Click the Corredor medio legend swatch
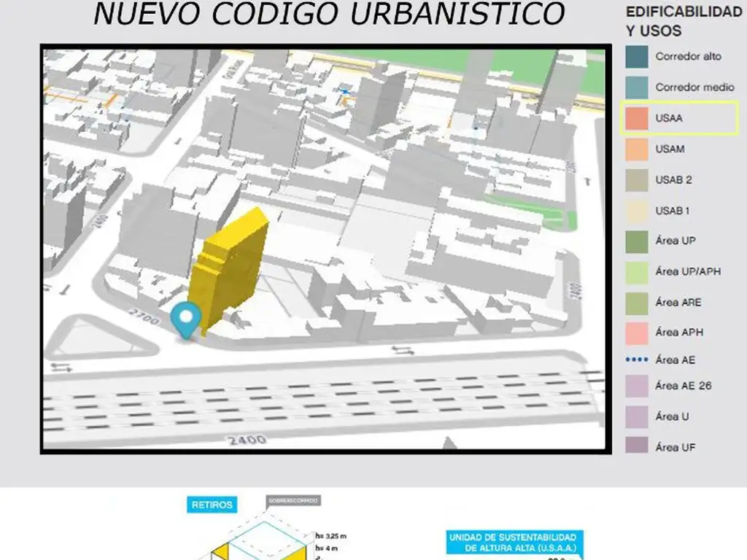 (x=636, y=87)
